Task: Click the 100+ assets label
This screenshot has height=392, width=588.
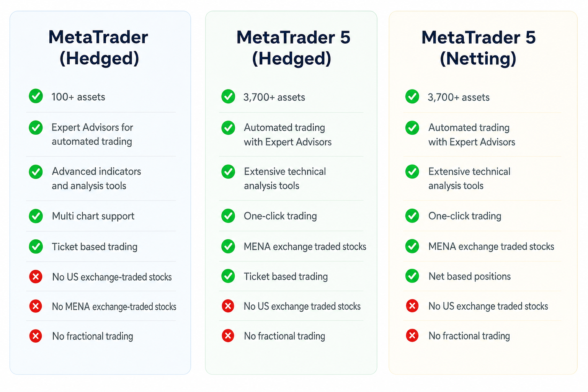Action: click(x=78, y=97)
